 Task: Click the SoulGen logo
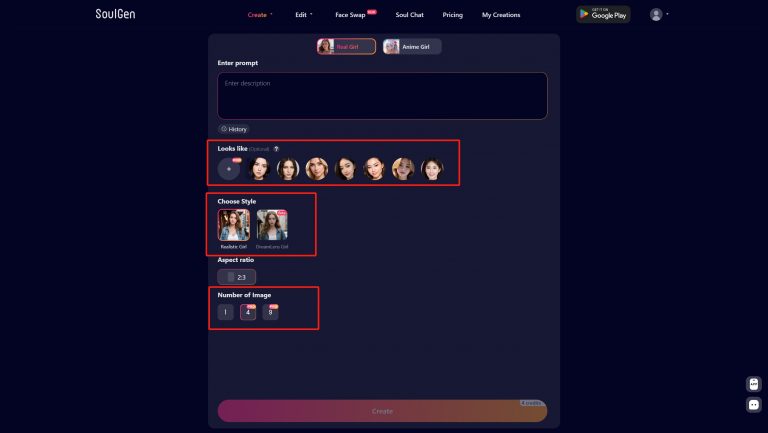tap(115, 14)
